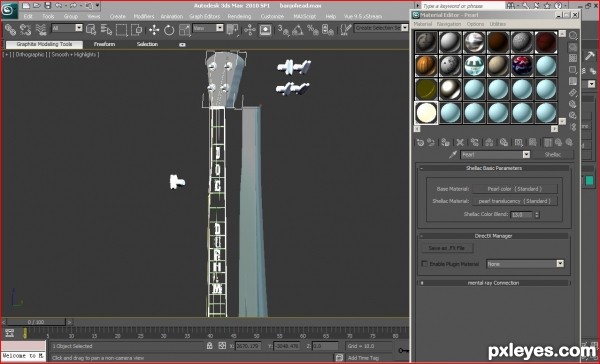Open the Pearl material name dropdown
600x364 pixels.
tap(526, 155)
